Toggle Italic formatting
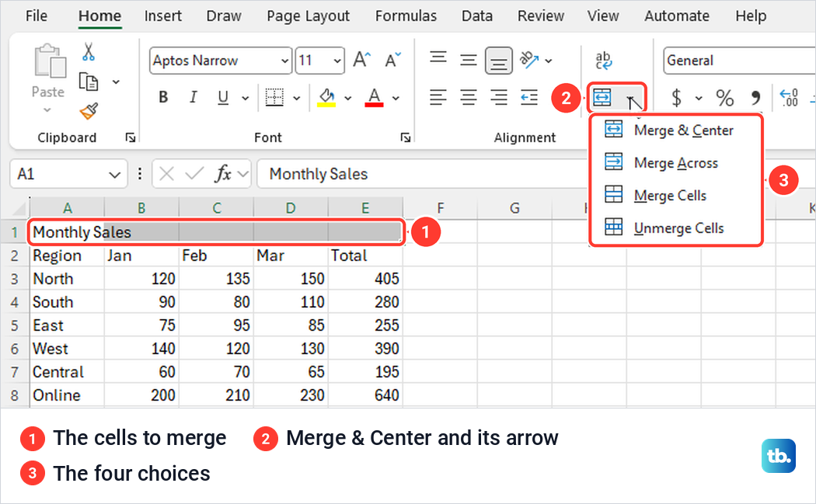The image size is (816, 504). coord(193,97)
